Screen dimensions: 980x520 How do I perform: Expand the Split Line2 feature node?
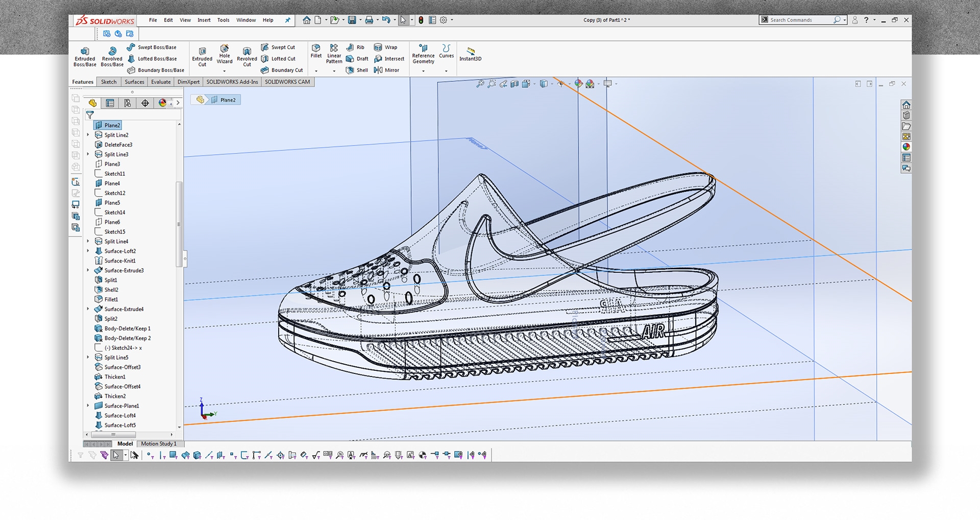(x=88, y=135)
